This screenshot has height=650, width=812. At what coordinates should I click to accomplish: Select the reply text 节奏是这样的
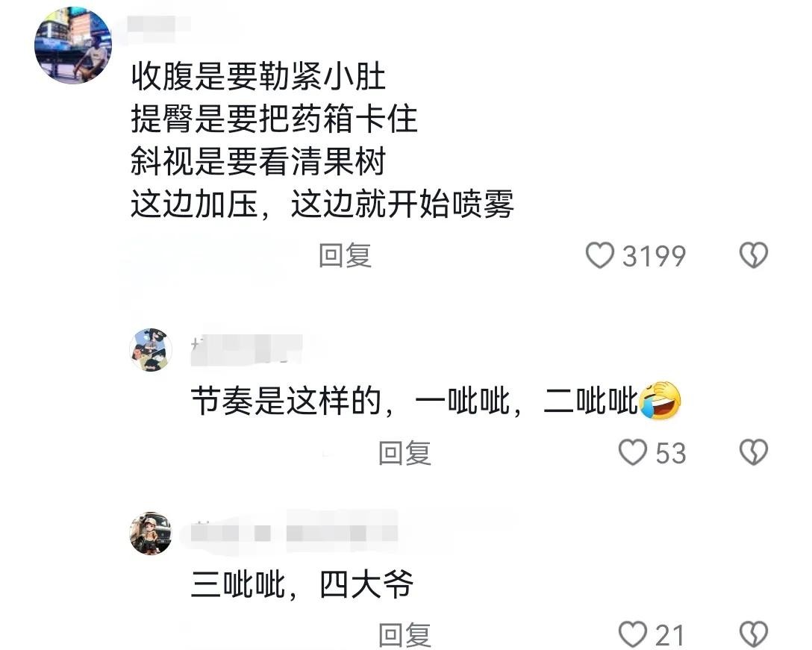[x=287, y=401]
